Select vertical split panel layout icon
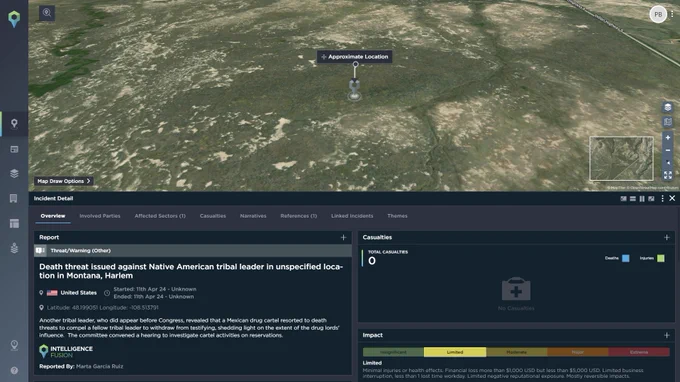Screen dimensions: 680x382 click(x=642, y=199)
